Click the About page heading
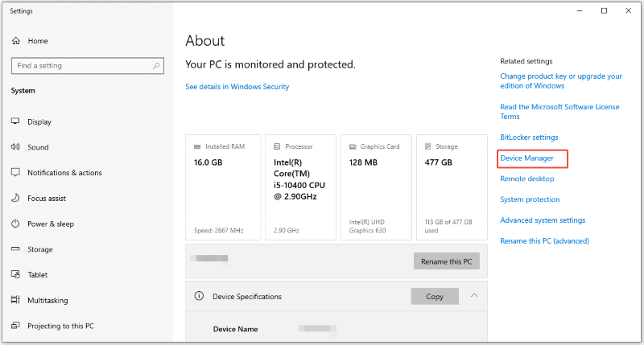 click(205, 41)
